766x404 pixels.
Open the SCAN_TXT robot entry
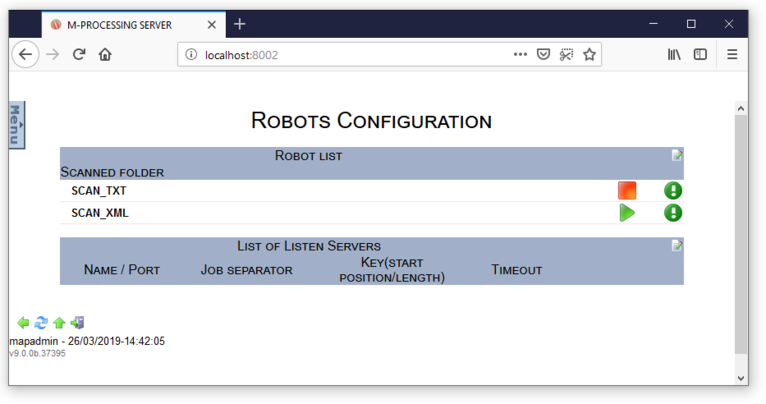pos(98,190)
